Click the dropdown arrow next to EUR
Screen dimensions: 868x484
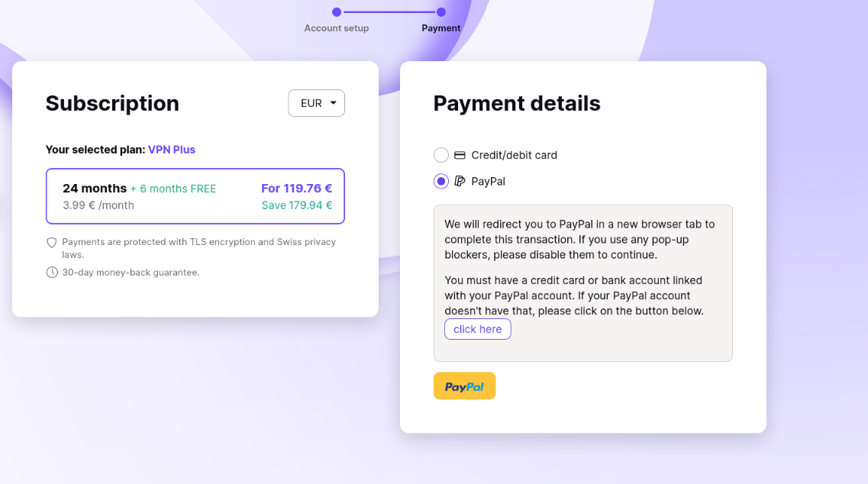pyautogui.click(x=334, y=103)
